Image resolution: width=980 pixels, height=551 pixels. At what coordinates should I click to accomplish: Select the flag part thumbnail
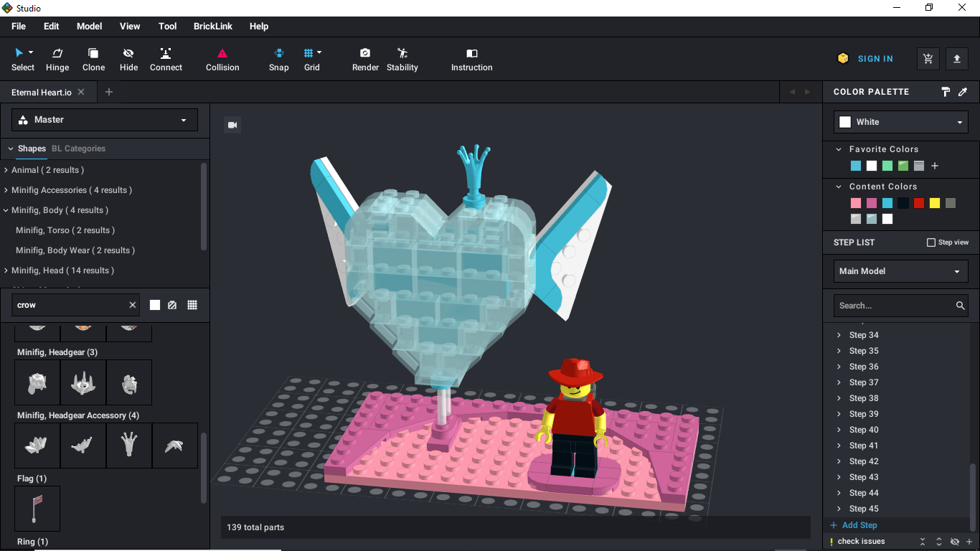tap(37, 509)
